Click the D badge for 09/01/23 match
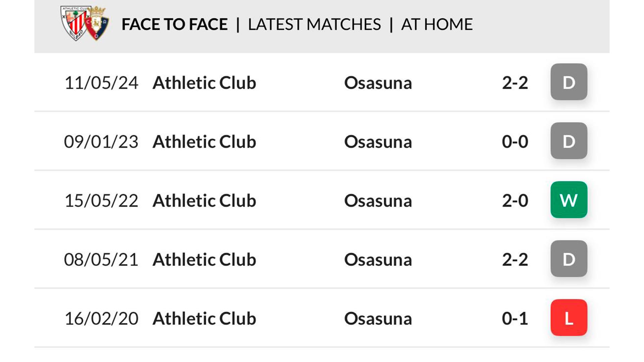Viewport: 644px width, 362px height. 569,141
